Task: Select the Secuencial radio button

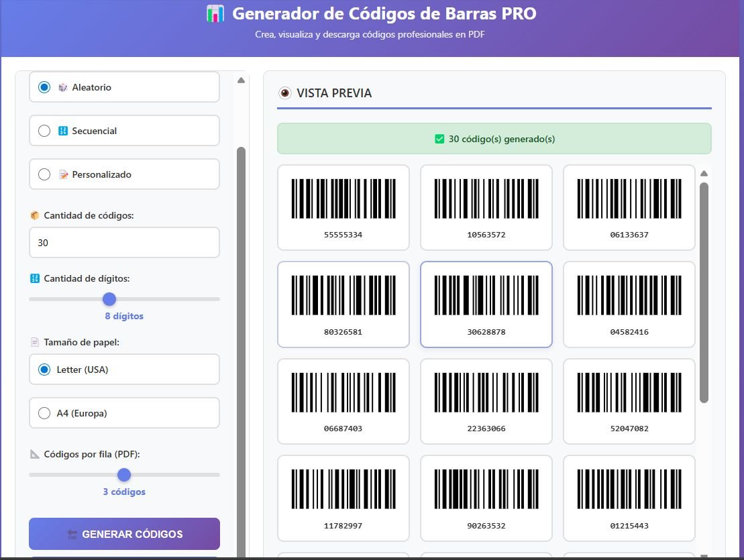Action: coord(44,131)
